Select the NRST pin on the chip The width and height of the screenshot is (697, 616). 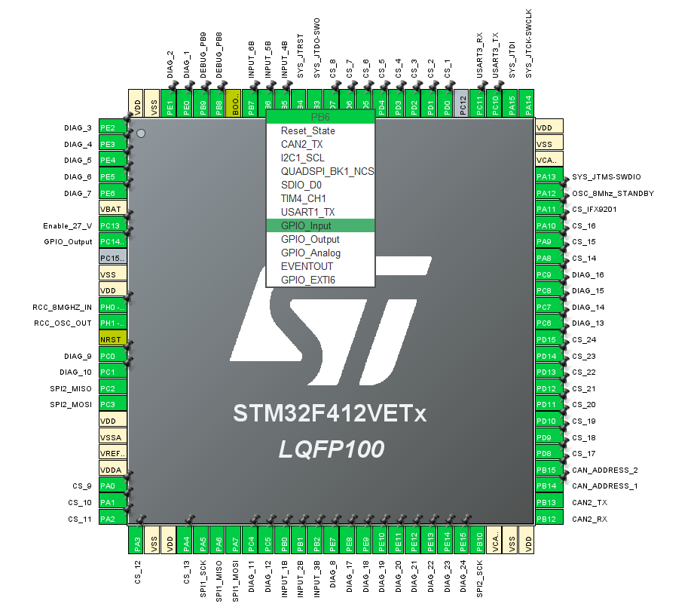click(111, 339)
